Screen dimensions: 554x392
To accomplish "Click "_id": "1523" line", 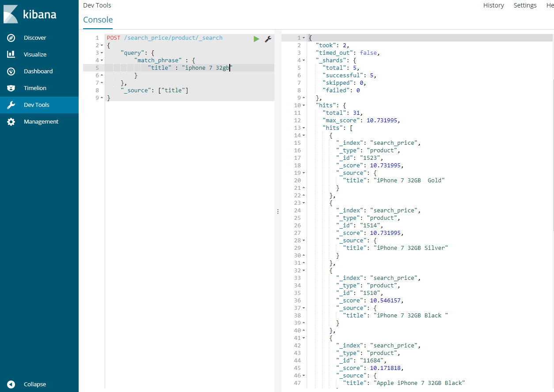I will (x=360, y=158).
